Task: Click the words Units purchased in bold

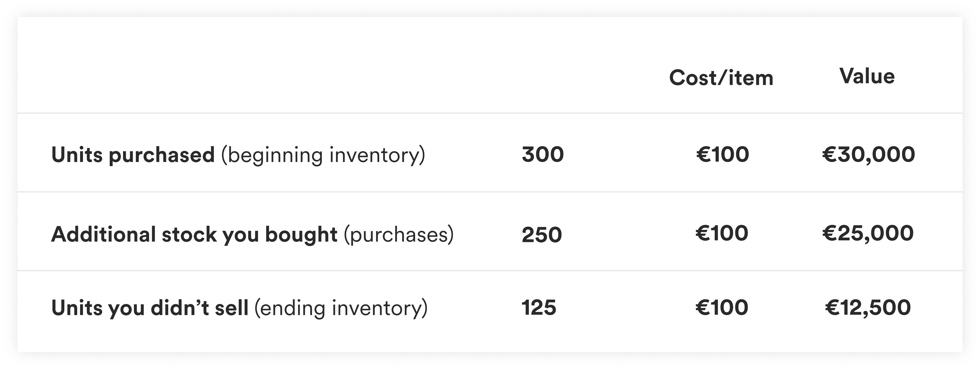Action: 133,155
